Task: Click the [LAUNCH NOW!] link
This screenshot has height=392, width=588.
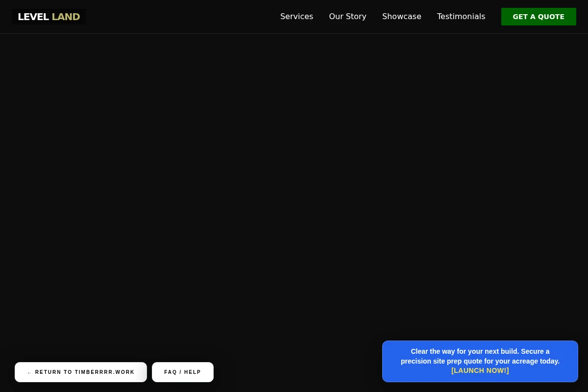Action: click(480, 371)
